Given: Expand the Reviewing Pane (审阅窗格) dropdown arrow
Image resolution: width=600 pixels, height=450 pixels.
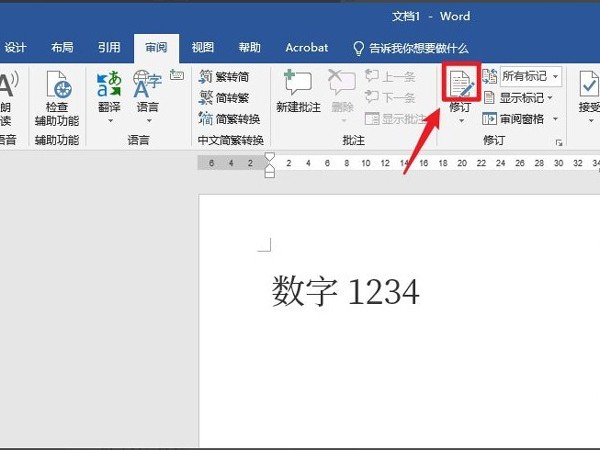Looking at the screenshot, I should point(555,119).
